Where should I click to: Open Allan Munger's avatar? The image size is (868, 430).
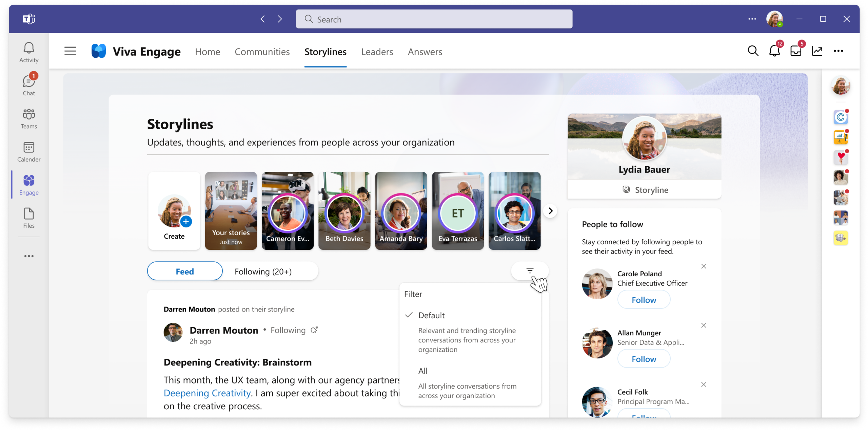coord(597,343)
